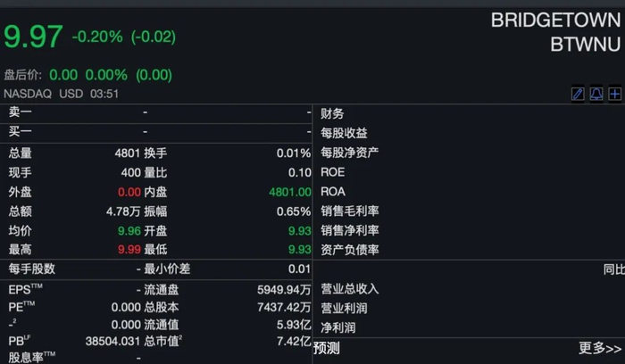Select the 预测 section tab
The image size is (625, 364).
tap(327, 348)
